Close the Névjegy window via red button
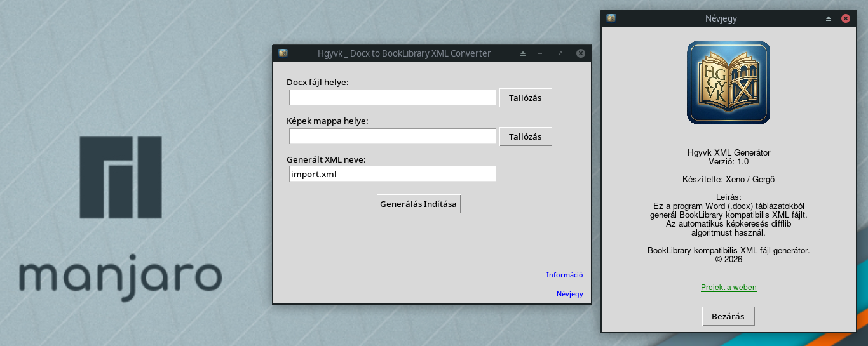This screenshot has width=868, height=346. click(x=846, y=18)
